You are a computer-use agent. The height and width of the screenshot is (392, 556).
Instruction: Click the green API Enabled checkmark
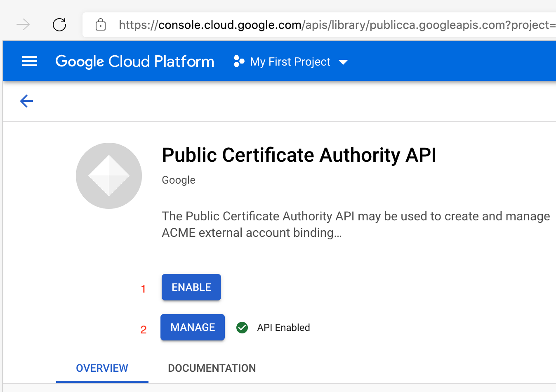tap(242, 328)
